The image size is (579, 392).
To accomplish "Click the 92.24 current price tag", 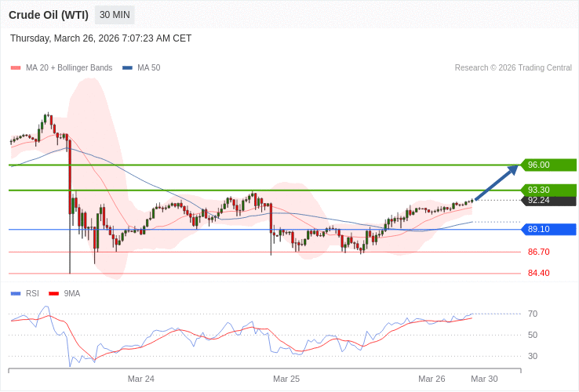I will pyautogui.click(x=548, y=201).
